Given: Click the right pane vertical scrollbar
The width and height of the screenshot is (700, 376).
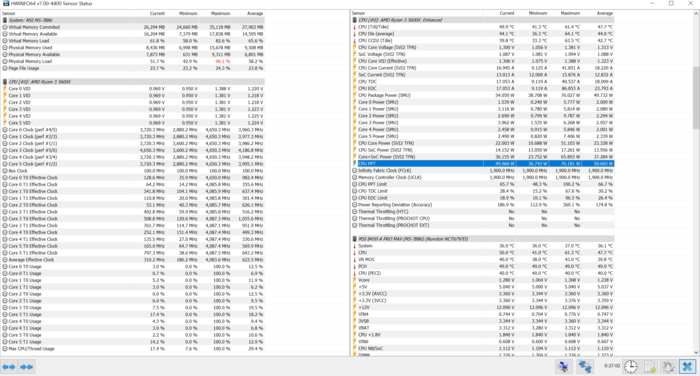Looking at the screenshot, I should point(696,183).
